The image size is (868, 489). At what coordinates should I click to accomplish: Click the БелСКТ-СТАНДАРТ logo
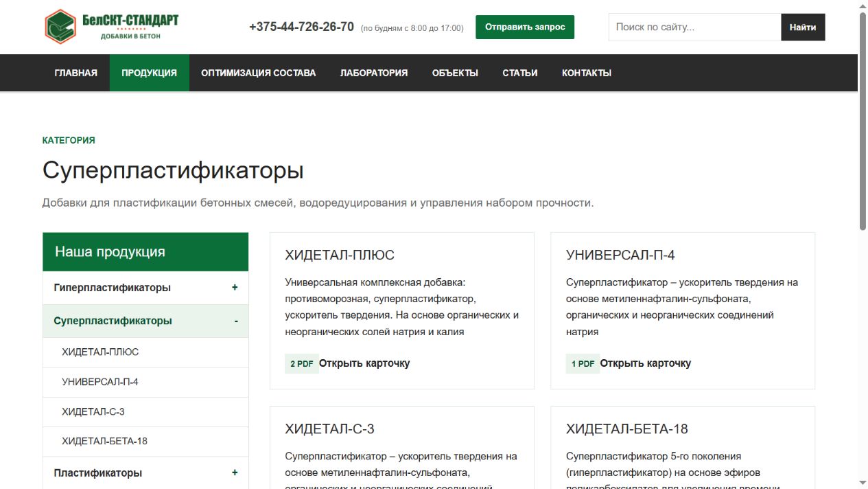pos(111,26)
